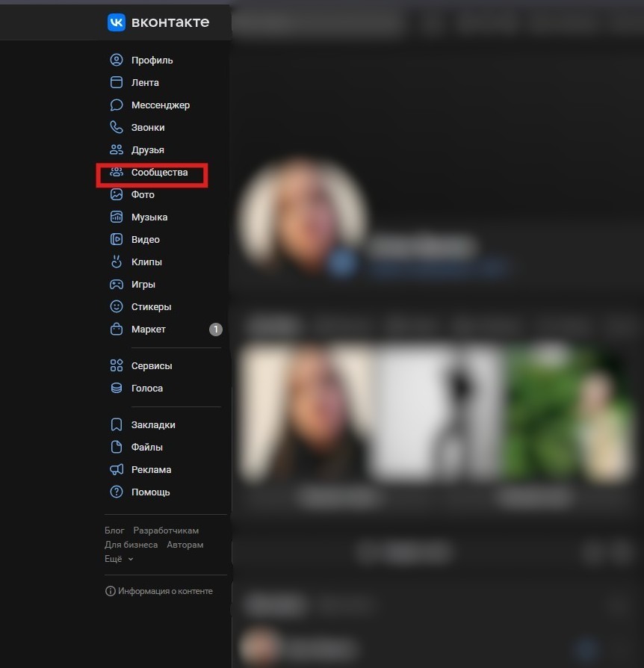Click the Стикеры smiley icon
This screenshot has width=644, height=668.
(x=117, y=306)
